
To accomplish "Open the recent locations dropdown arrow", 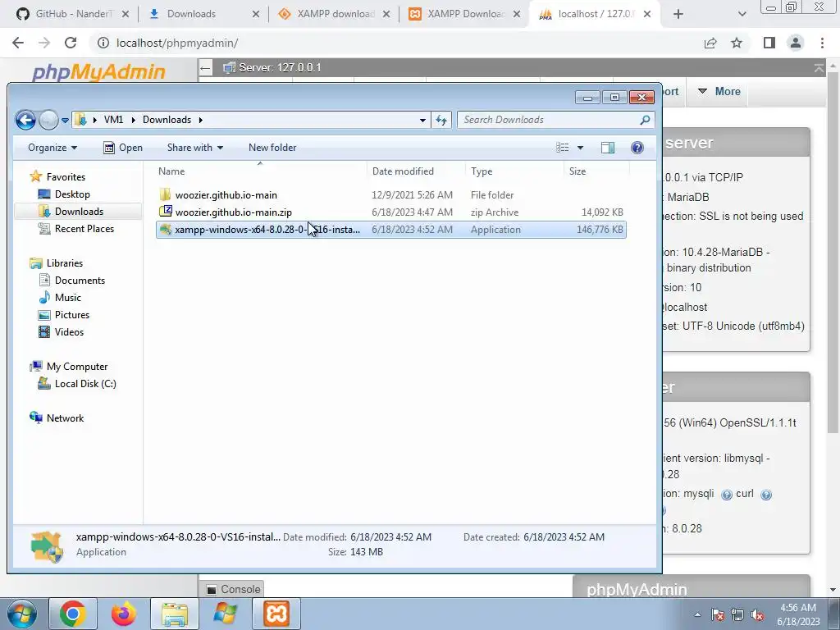I will click(x=65, y=121).
